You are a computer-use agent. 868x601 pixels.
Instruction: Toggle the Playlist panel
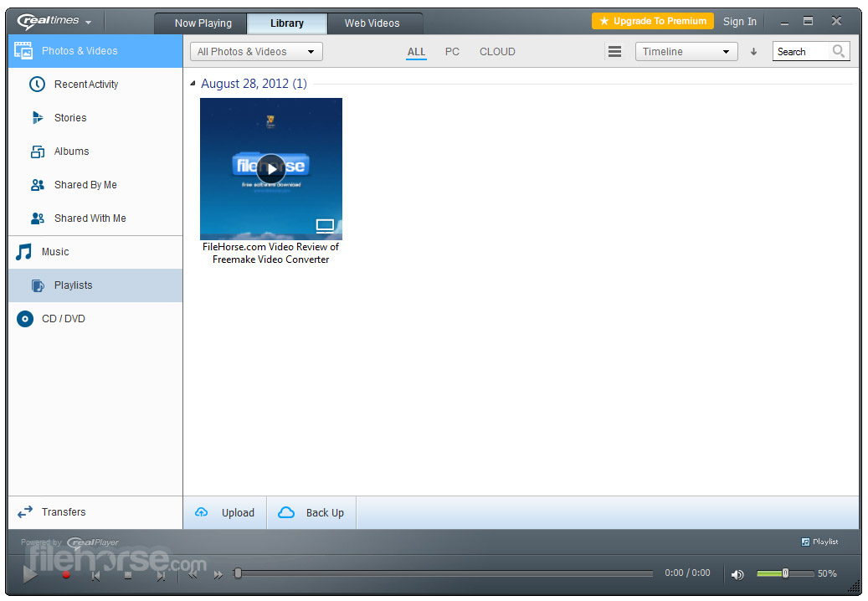[x=819, y=542]
